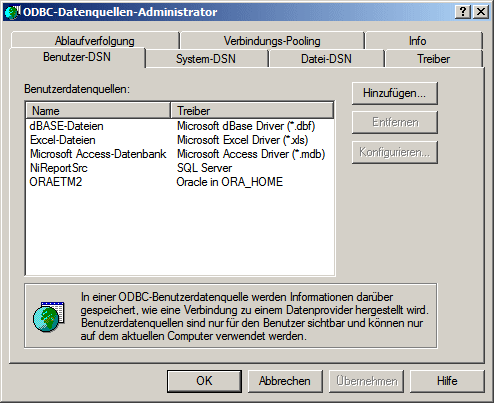Open the Verbindungs-Pooling tab
The height and width of the screenshot is (403, 494).
[x=272, y=41]
